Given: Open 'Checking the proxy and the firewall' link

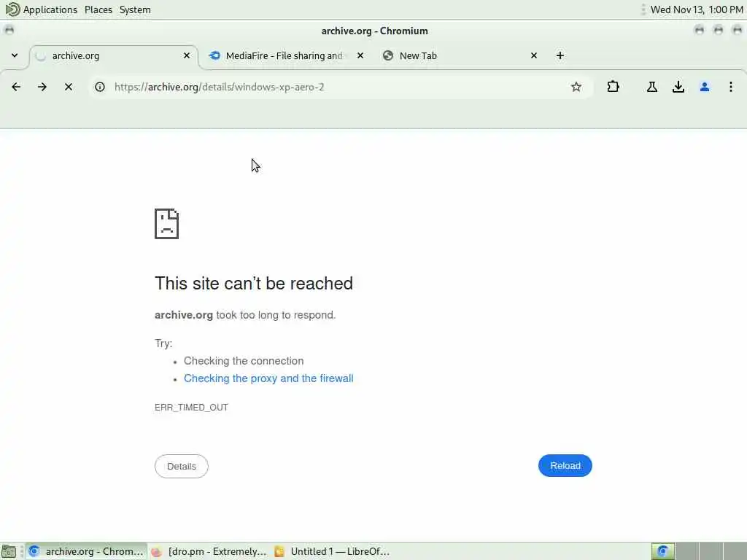Looking at the screenshot, I should 268,378.
